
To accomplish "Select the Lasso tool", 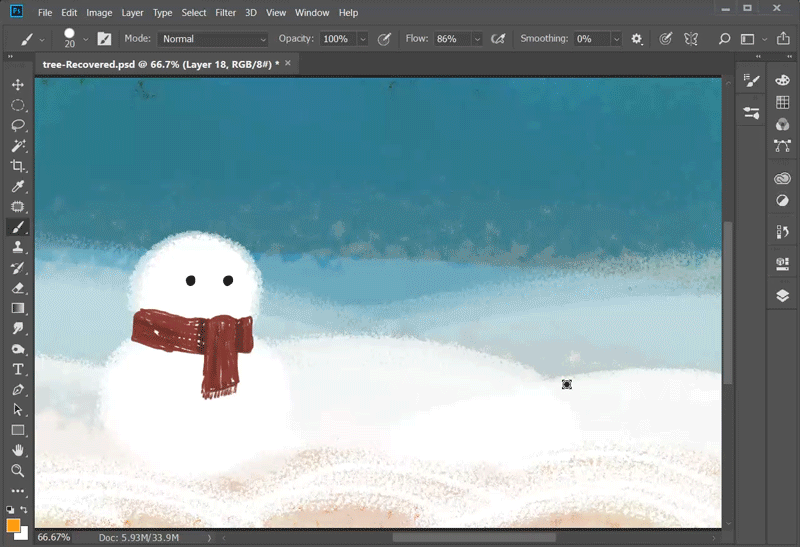I will (x=18, y=126).
